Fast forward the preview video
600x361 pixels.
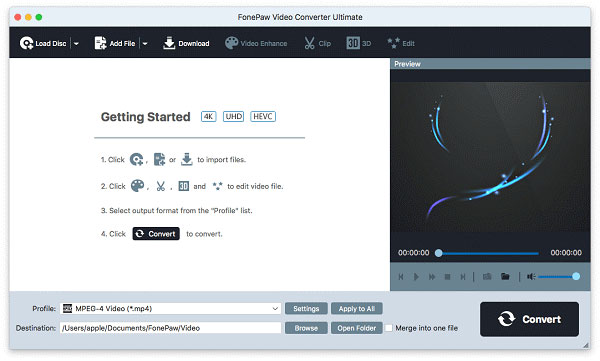432,276
